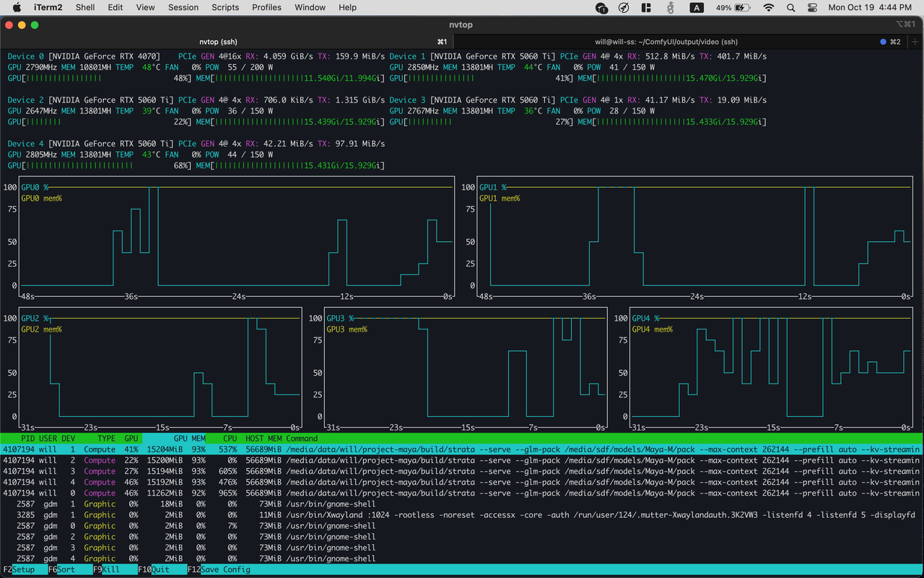Click the nvtop window title
Screen dimensions: 924x578
pos(461,25)
